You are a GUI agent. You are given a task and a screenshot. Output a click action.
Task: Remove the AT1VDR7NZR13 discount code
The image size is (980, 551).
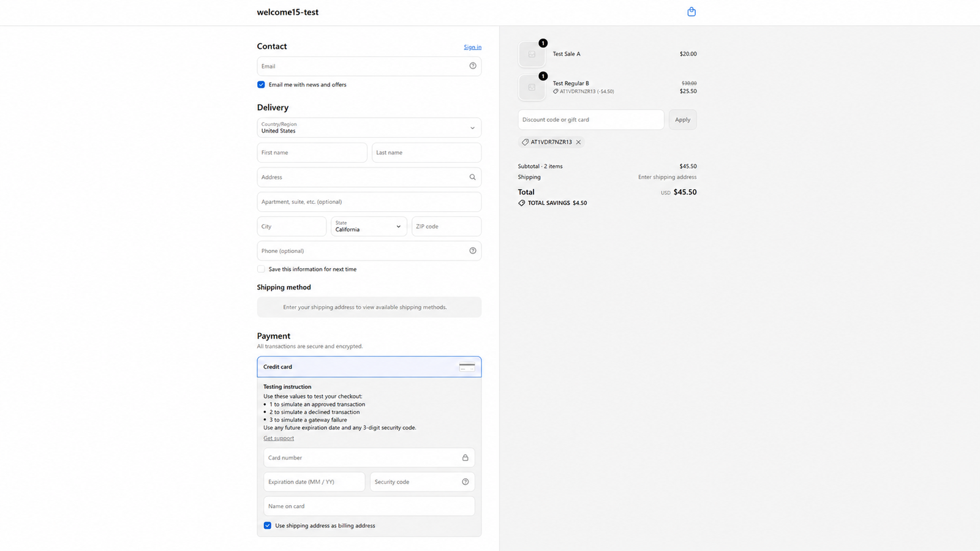coord(578,142)
